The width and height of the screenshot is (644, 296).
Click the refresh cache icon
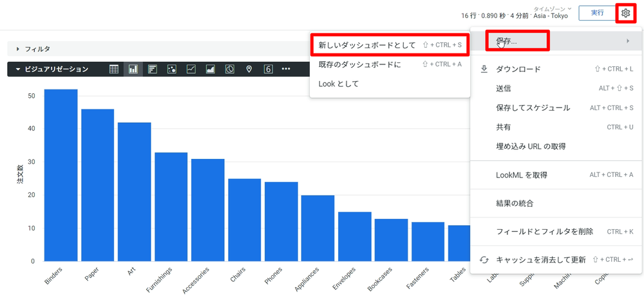click(484, 260)
